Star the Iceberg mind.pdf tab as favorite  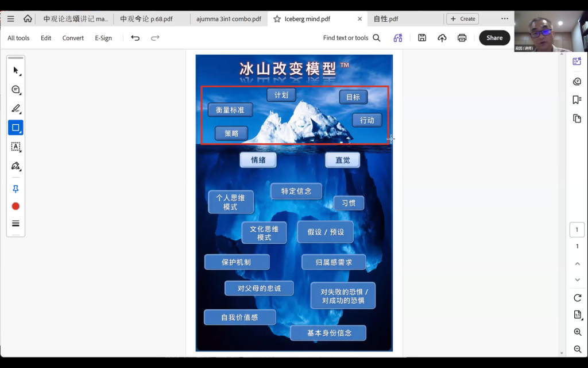pyautogui.click(x=277, y=19)
